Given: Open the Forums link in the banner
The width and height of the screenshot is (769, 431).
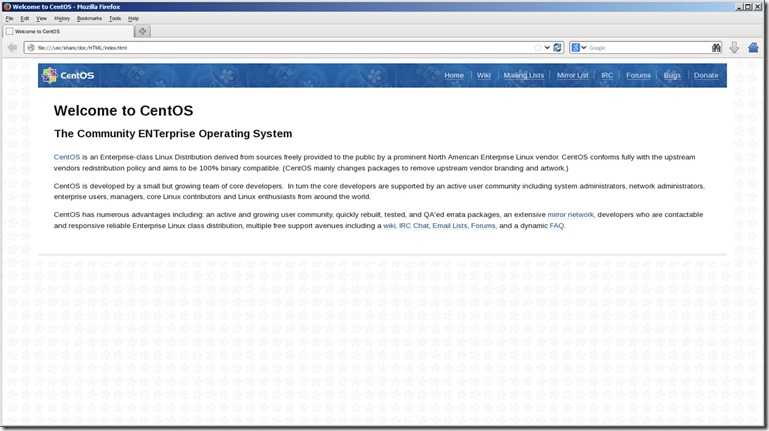Looking at the screenshot, I should click(x=638, y=76).
